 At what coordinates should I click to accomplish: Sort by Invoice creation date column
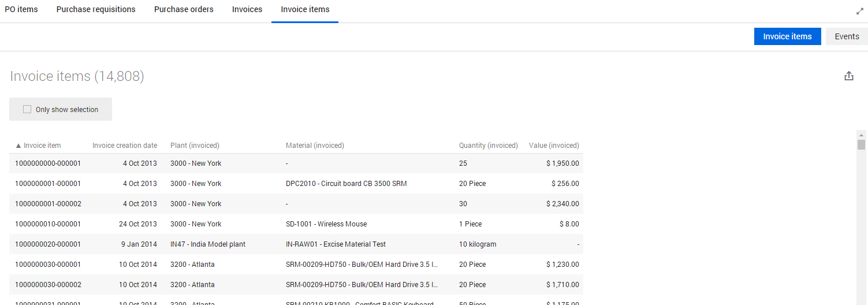coord(124,146)
